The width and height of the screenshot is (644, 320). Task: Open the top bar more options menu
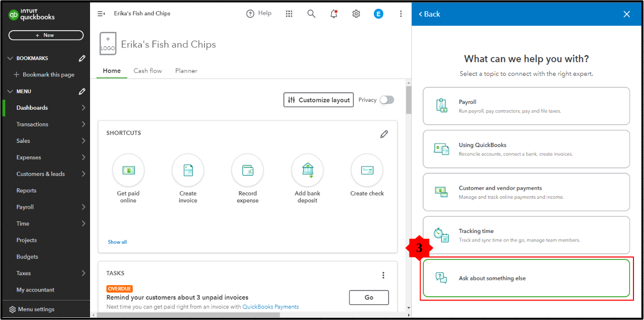click(401, 14)
